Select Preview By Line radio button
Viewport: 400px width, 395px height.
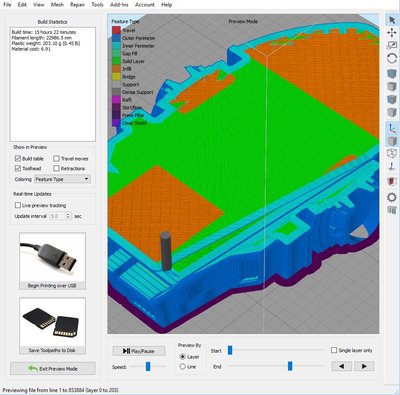(182, 367)
